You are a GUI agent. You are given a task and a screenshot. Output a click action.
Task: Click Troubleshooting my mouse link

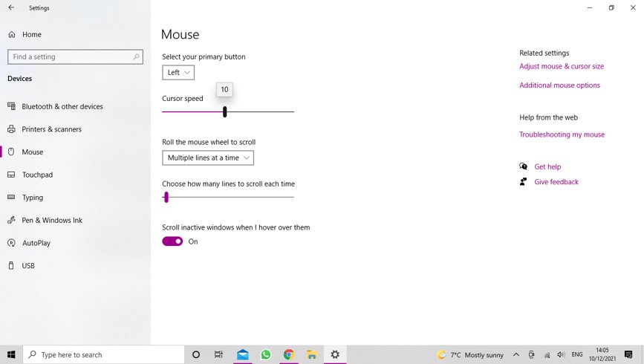(562, 134)
